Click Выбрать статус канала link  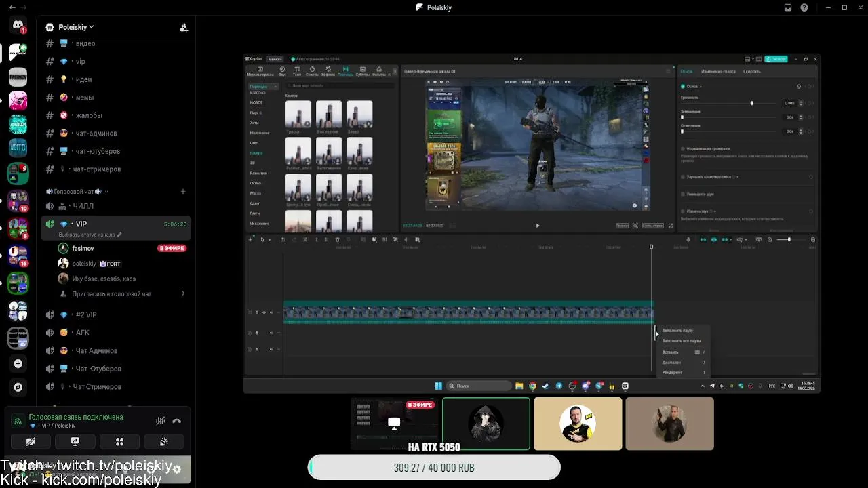[x=90, y=235]
